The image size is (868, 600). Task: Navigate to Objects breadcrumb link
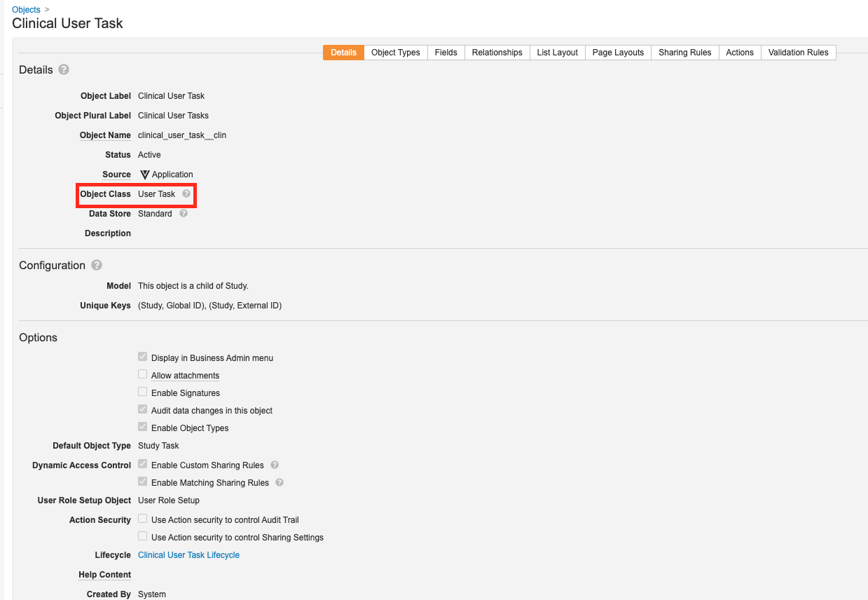(26, 10)
